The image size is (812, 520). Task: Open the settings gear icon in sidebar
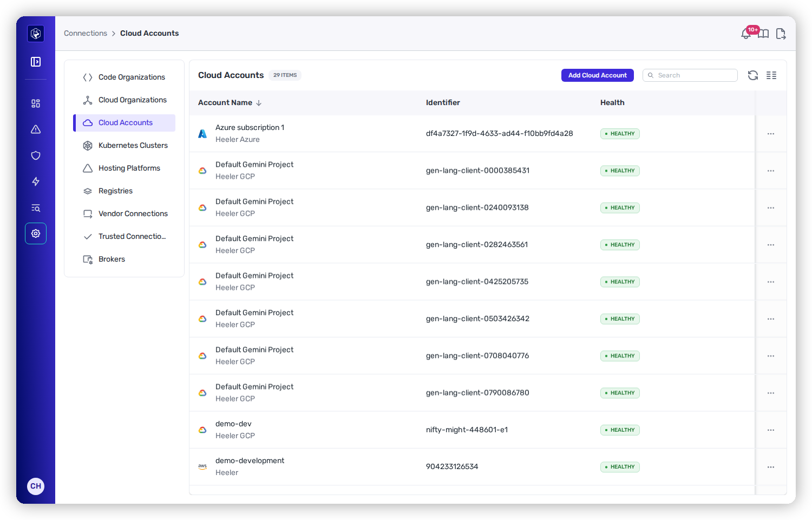point(36,233)
